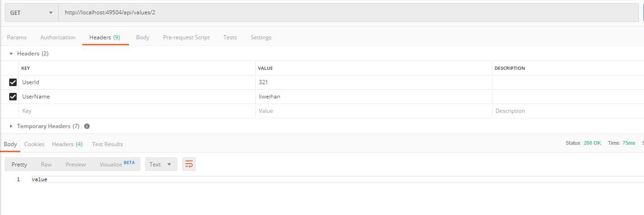Open the request Body tab
644x215 pixels.
[142, 37]
